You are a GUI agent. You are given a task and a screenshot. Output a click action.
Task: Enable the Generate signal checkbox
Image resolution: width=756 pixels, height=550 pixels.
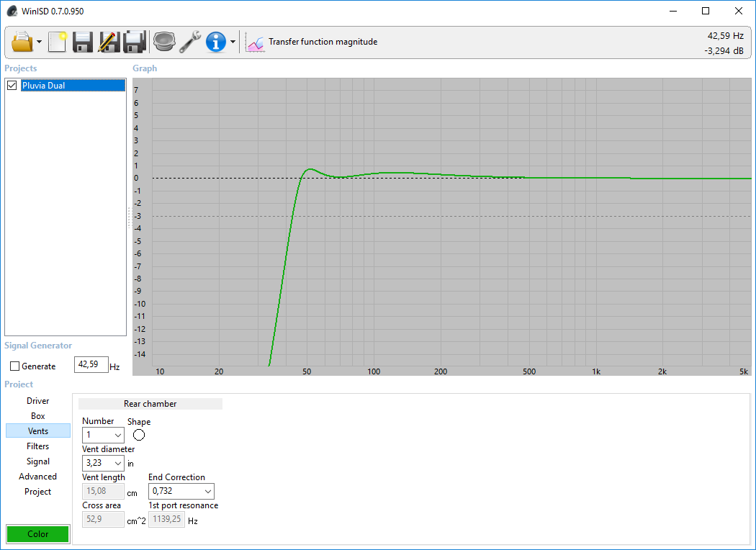[x=15, y=366]
